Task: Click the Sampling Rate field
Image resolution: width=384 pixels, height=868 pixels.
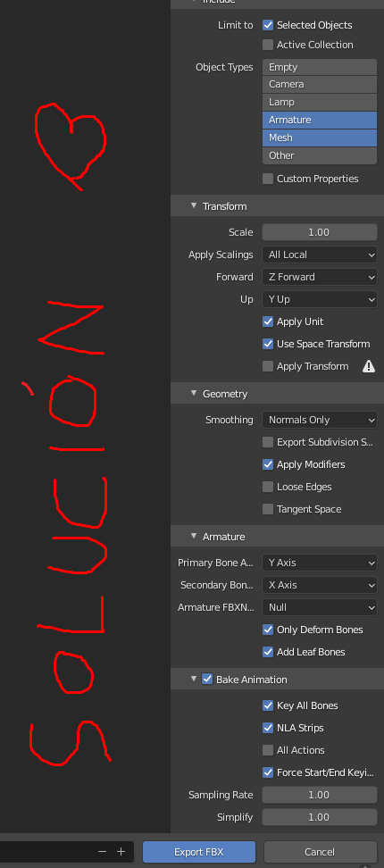Action: (x=320, y=795)
